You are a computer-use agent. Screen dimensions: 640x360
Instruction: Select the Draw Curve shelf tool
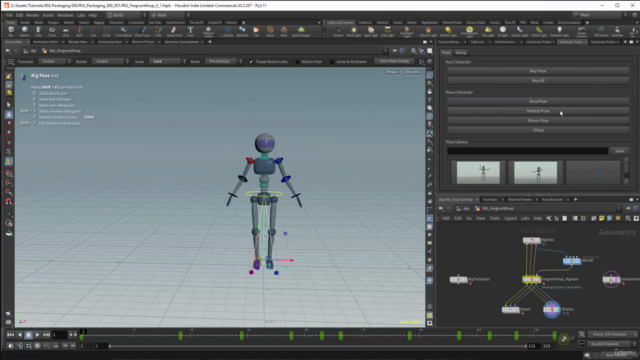point(142,31)
